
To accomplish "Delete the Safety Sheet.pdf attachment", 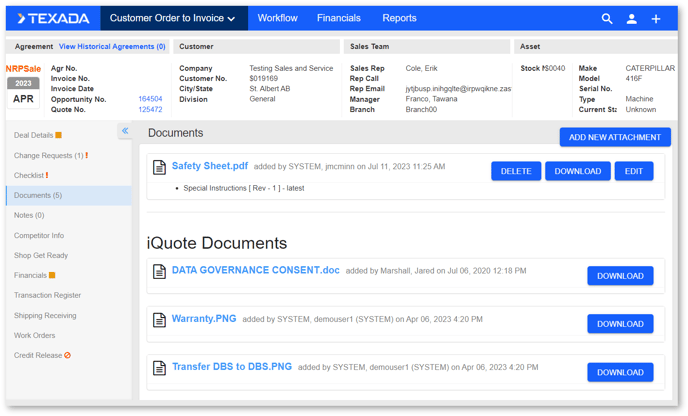I will point(516,171).
